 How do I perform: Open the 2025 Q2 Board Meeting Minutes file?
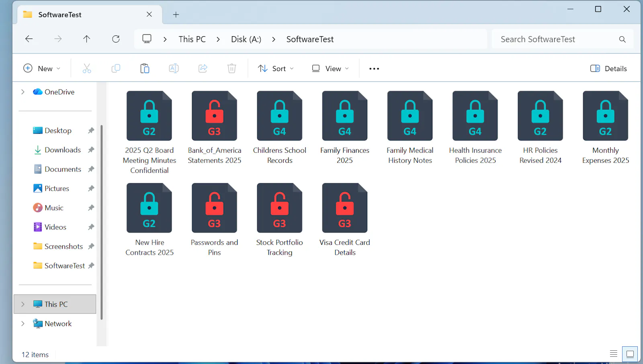coord(149,132)
